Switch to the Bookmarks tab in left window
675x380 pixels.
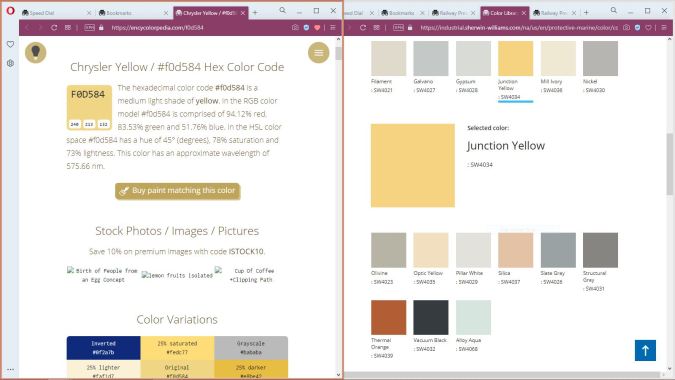pos(133,13)
